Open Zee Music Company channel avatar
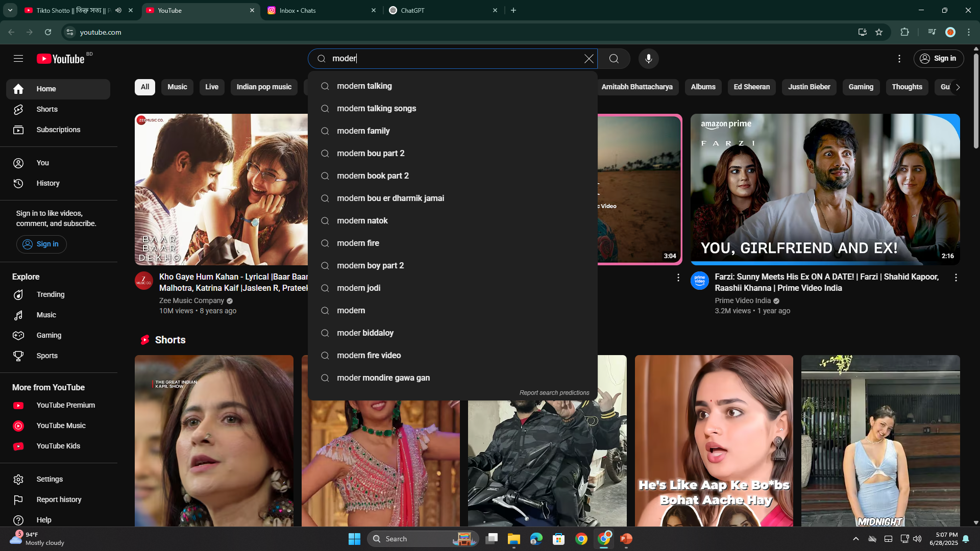 pos(144,281)
